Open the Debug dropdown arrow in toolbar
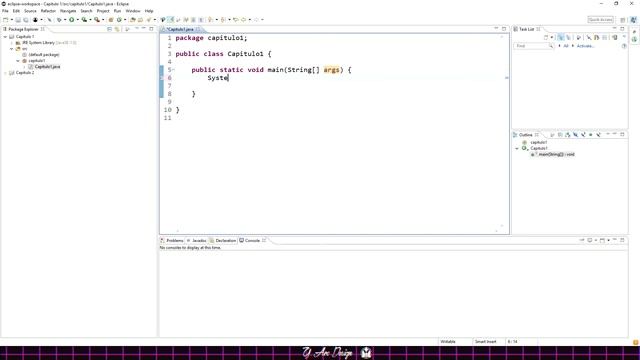 65,20
